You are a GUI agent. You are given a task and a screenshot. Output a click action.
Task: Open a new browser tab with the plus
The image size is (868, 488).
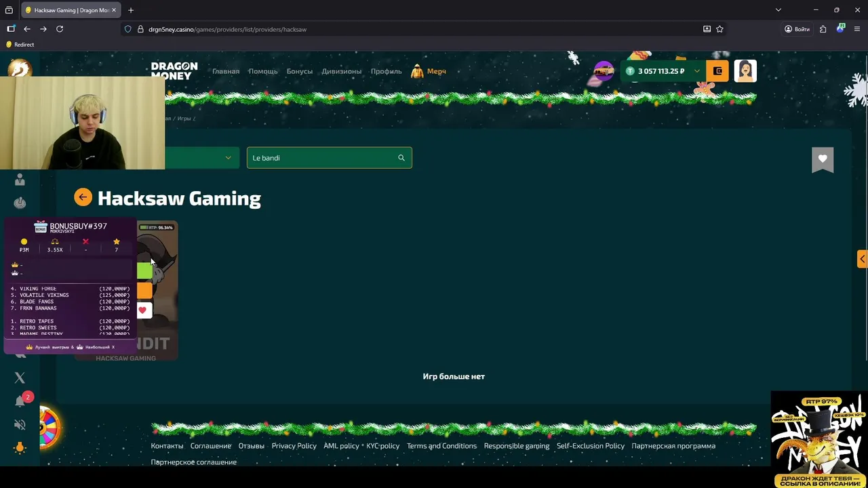click(x=131, y=10)
